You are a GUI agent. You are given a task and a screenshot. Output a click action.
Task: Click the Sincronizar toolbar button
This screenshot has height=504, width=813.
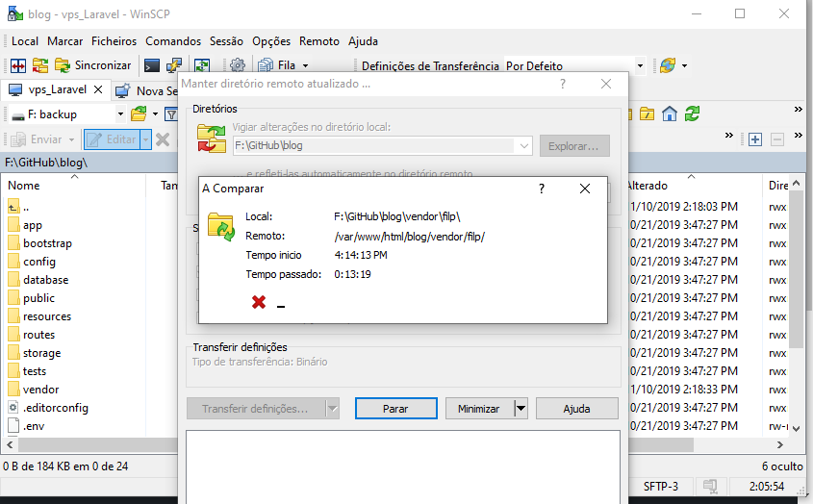point(93,65)
